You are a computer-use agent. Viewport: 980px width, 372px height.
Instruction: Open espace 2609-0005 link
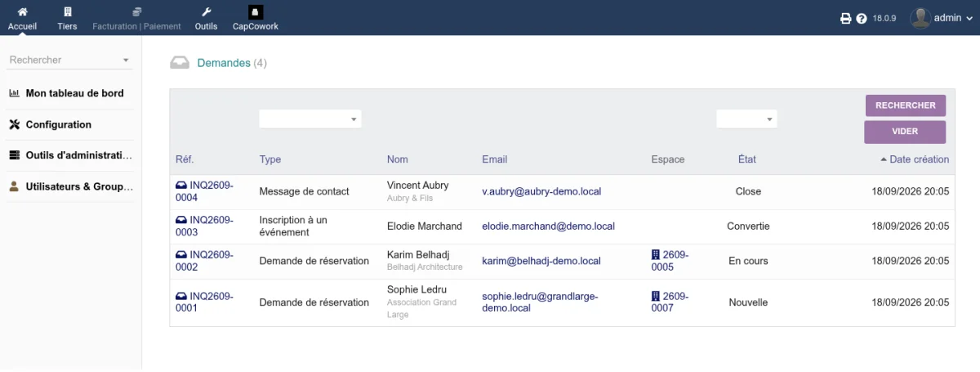coord(670,261)
